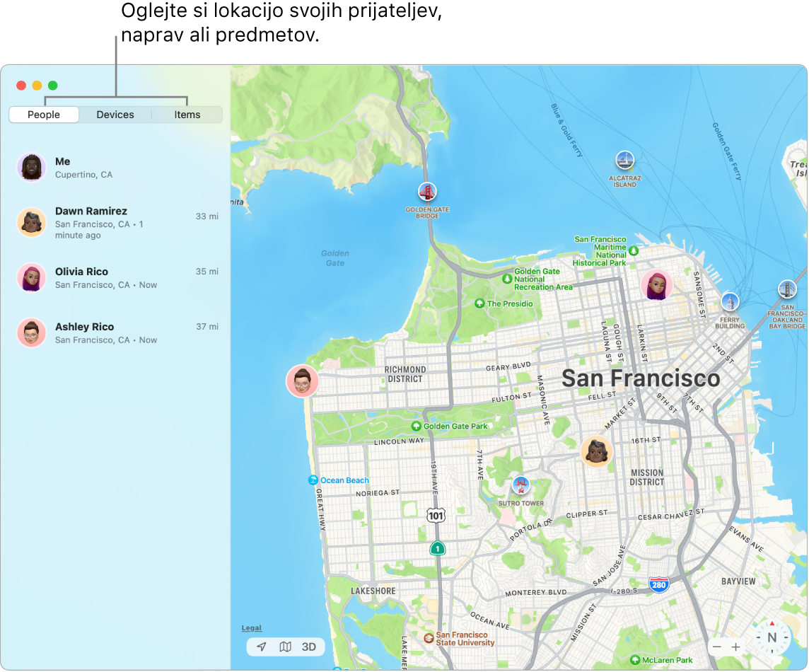
Task: Select the Alcatraz Island marker
Action: [x=625, y=161]
